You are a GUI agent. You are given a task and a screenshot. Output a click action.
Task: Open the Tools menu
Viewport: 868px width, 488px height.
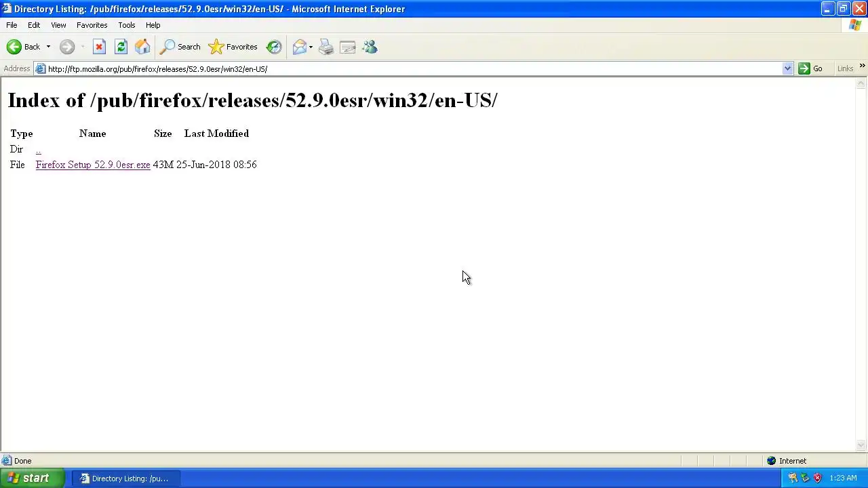click(126, 25)
